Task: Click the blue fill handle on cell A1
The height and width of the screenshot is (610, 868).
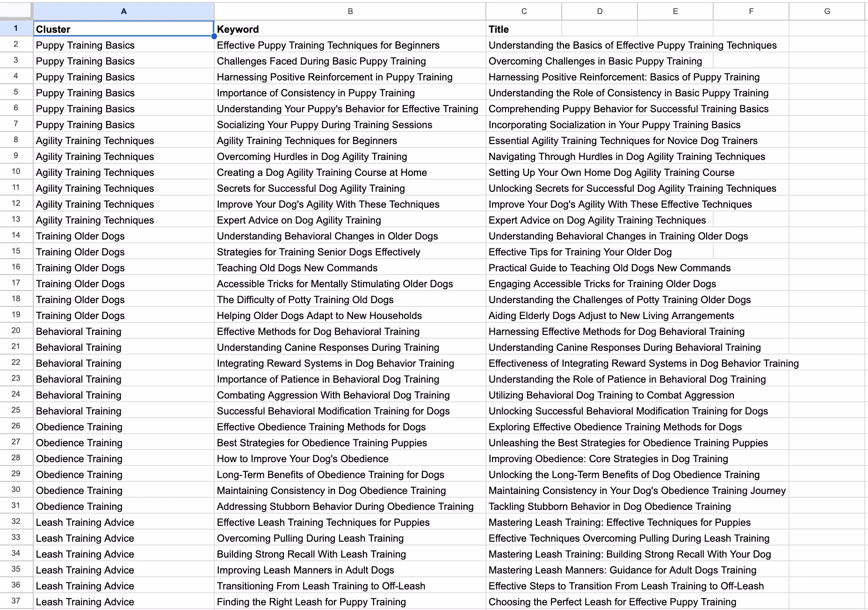Action: click(214, 36)
